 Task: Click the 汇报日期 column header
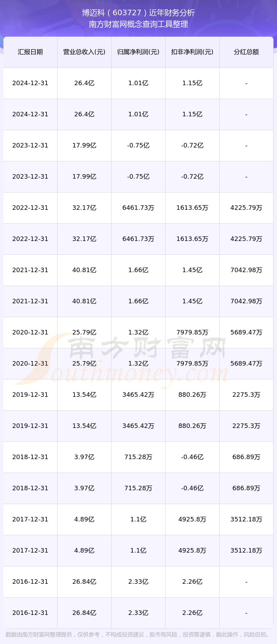coord(30,52)
